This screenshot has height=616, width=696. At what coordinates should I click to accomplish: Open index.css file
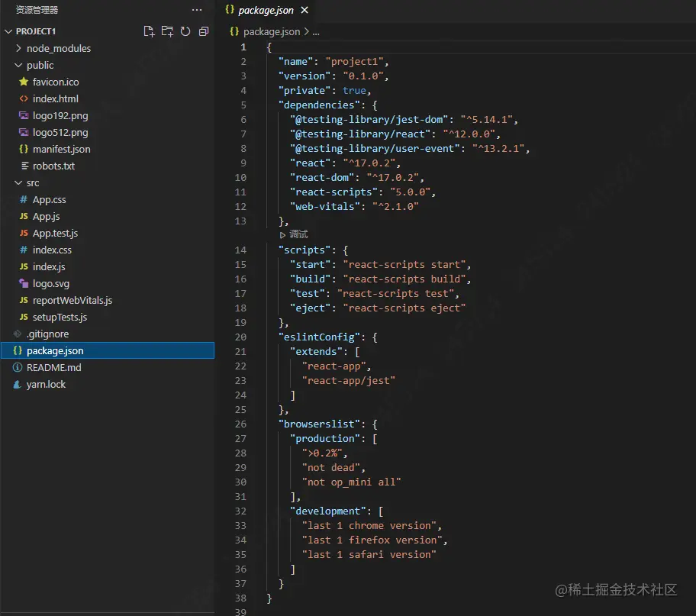pyautogui.click(x=52, y=250)
